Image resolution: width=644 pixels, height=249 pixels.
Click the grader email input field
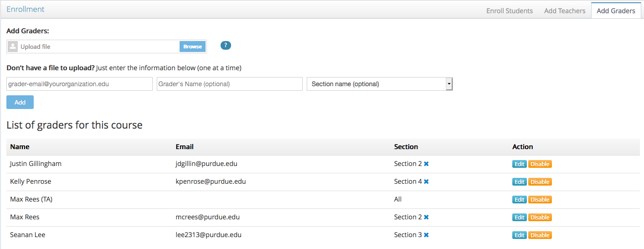pyautogui.click(x=79, y=84)
